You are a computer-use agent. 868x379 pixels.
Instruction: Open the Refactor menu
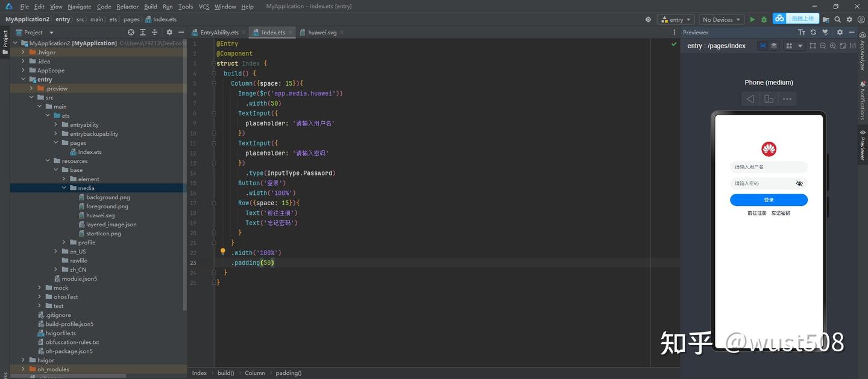(127, 7)
